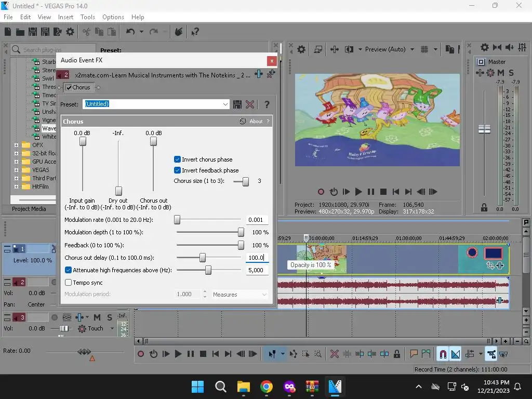Open the Preview (Auto) quality dropdown
Screen dimensions: 532x399
point(412,49)
